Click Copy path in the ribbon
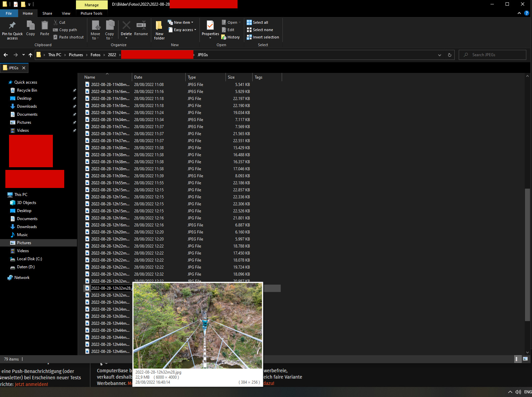 tap(65, 30)
